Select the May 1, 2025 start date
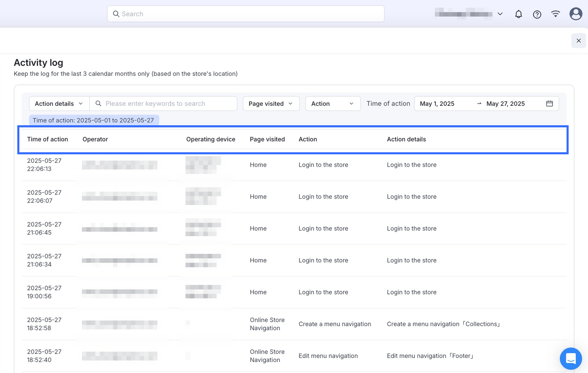The width and height of the screenshot is (588, 373). pyautogui.click(x=437, y=103)
